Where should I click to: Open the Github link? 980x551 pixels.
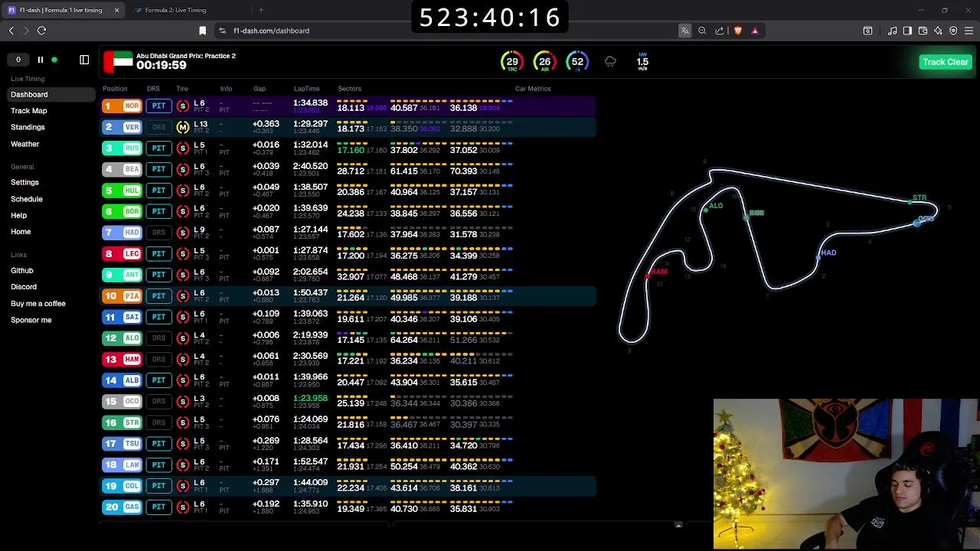point(22,270)
